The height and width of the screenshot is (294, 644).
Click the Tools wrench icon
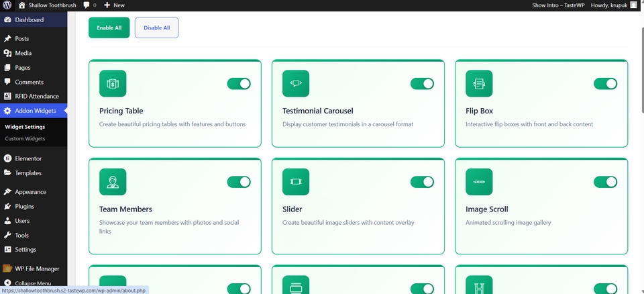click(x=7, y=235)
